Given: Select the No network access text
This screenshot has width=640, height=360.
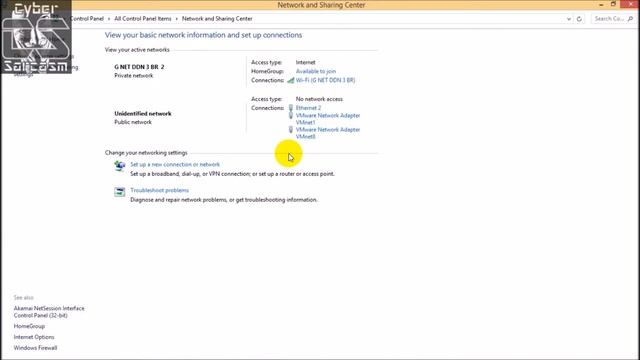Looking at the screenshot, I should 319,99.
